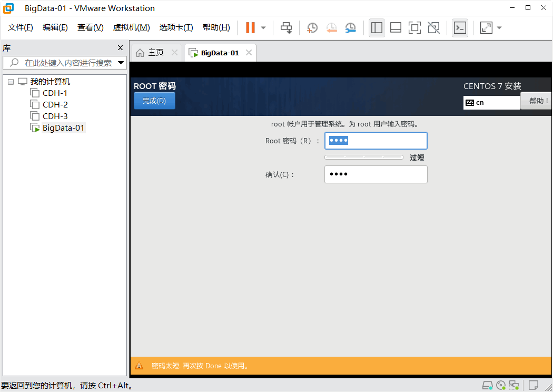Take a snapshot of this virtual machine

pos(312,27)
